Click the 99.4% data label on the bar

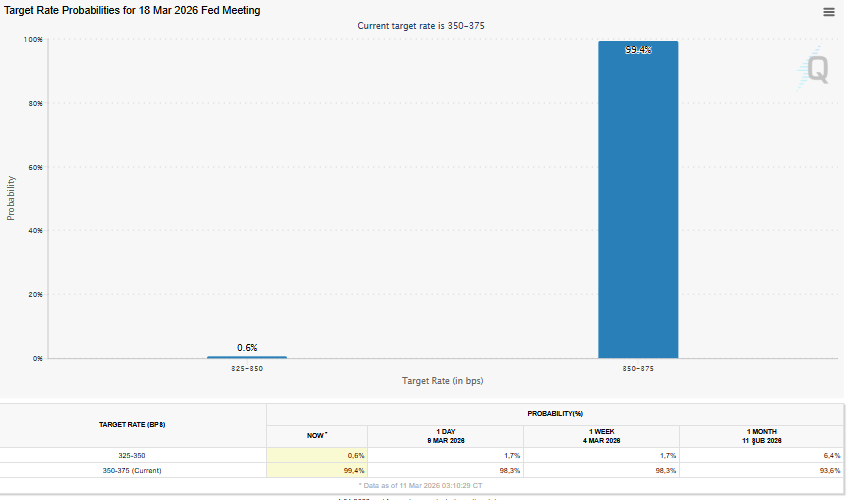pyautogui.click(x=638, y=50)
